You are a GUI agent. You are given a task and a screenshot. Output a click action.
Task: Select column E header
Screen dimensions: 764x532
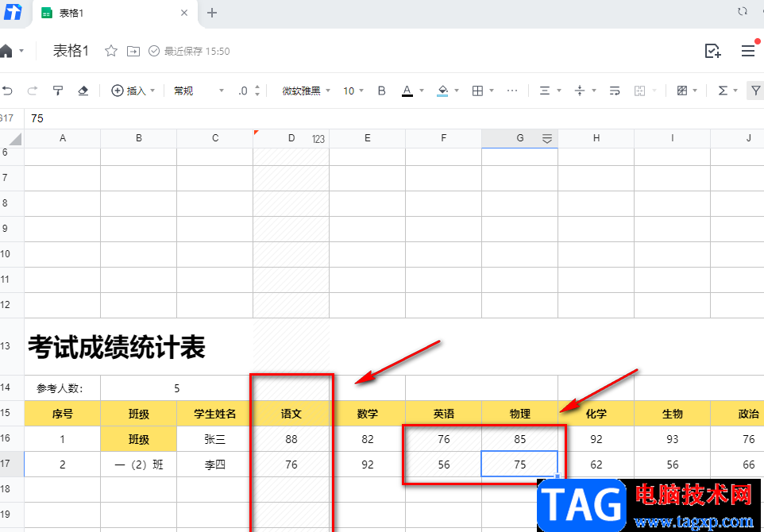[x=368, y=138]
